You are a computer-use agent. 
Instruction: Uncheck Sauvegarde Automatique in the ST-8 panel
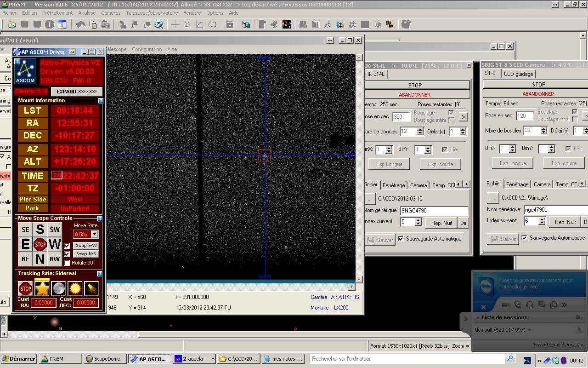pyautogui.click(x=525, y=238)
